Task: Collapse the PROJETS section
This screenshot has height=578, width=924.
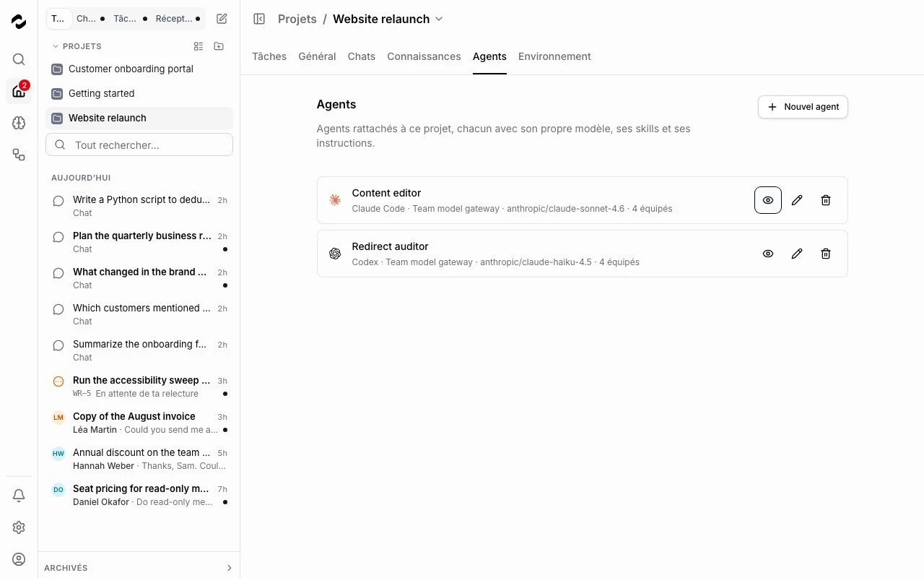Action: 76,46
